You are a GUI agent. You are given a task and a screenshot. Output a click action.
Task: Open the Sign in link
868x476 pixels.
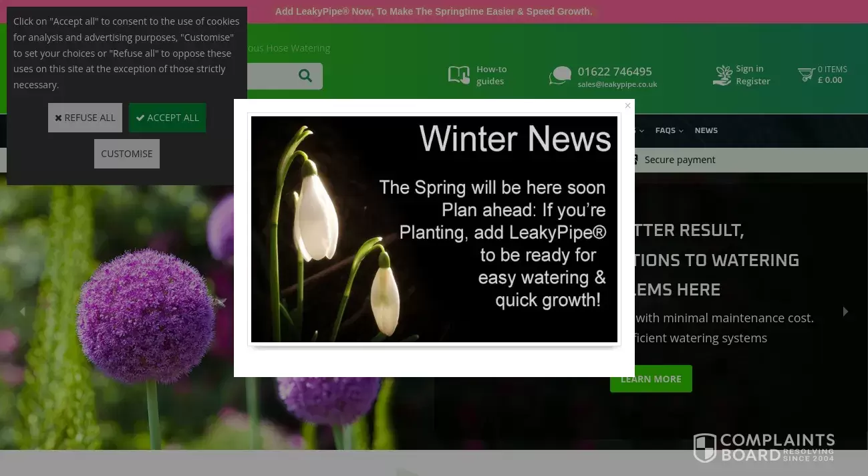[750, 69]
